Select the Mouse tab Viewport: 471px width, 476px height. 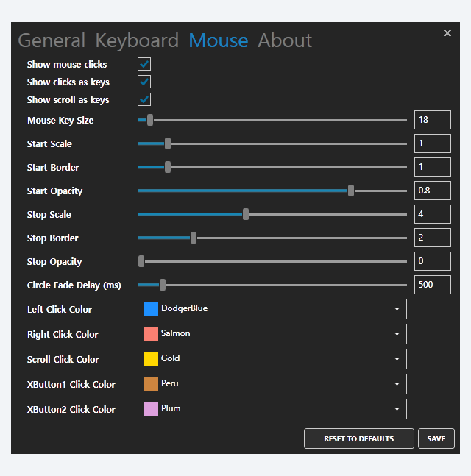coord(219,40)
